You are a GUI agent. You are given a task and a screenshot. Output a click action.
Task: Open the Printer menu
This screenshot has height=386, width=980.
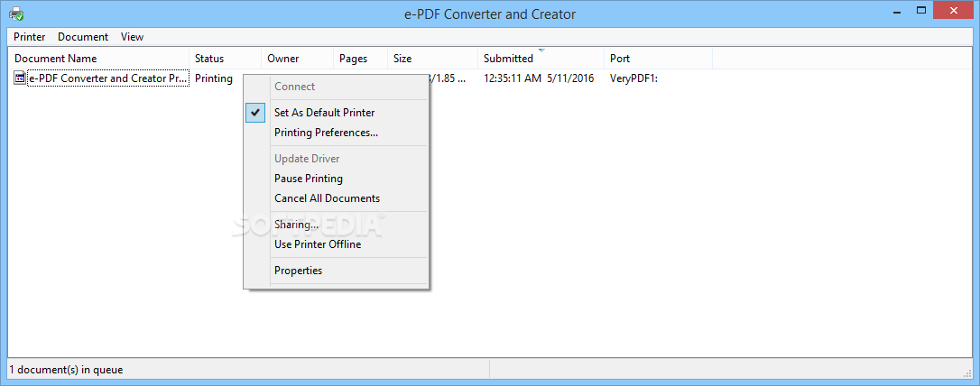(x=30, y=37)
